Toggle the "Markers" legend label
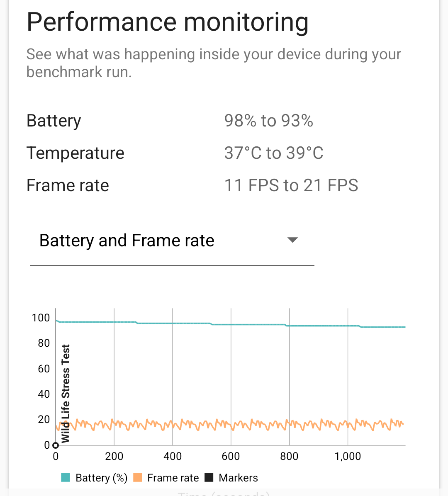 click(238, 478)
